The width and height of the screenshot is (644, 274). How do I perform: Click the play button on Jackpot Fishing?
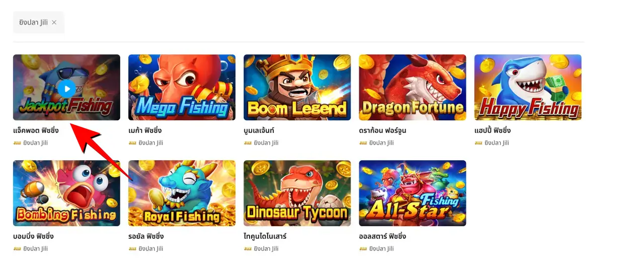click(66, 89)
